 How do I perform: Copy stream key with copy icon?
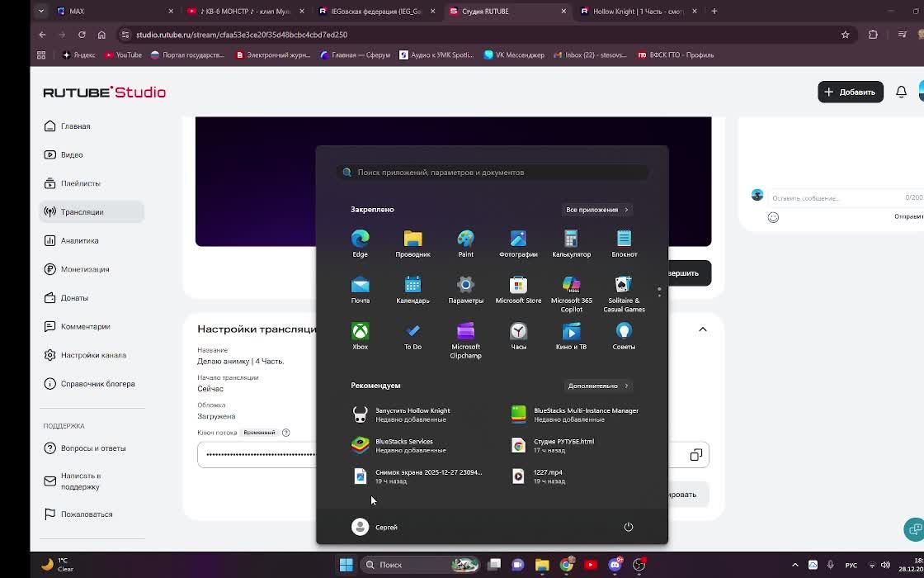pos(696,455)
